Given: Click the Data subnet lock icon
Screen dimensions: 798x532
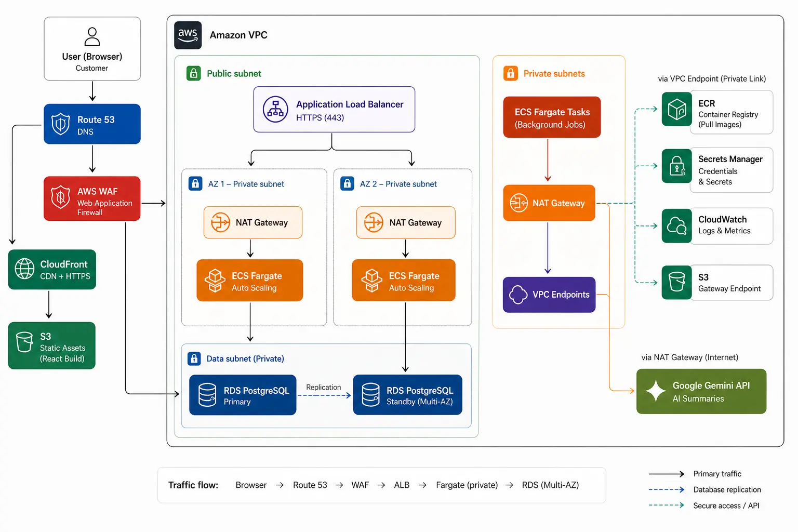Looking at the screenshot, I should click(194, 358).
